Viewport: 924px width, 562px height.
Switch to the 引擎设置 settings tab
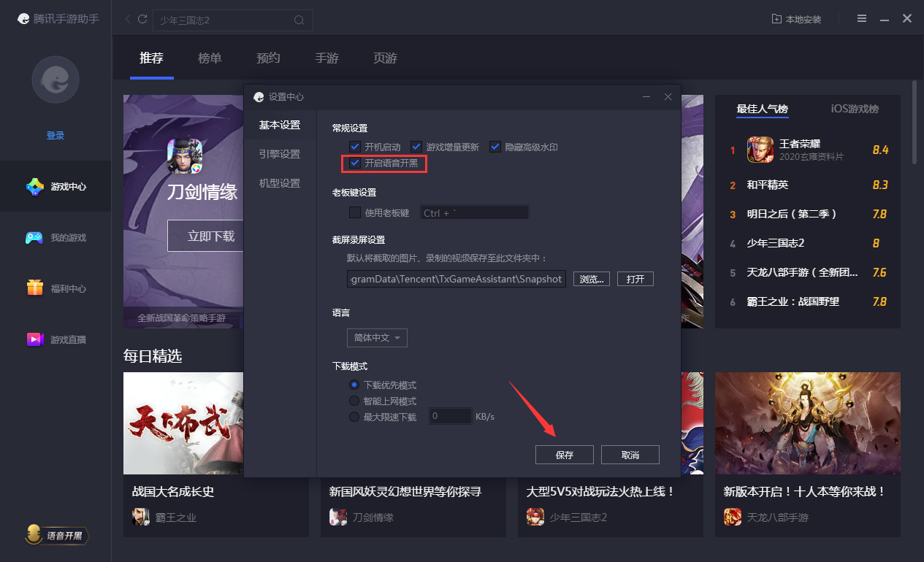pos(278,153)
